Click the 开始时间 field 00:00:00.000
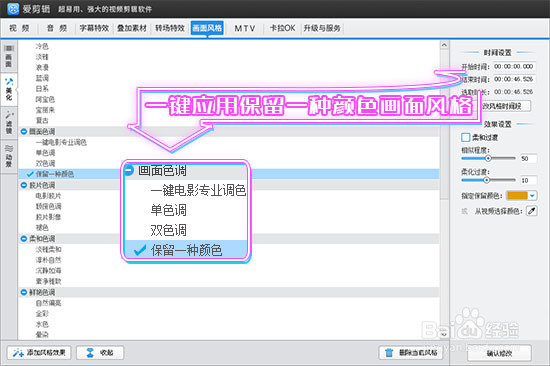 [x=514, y=66]
